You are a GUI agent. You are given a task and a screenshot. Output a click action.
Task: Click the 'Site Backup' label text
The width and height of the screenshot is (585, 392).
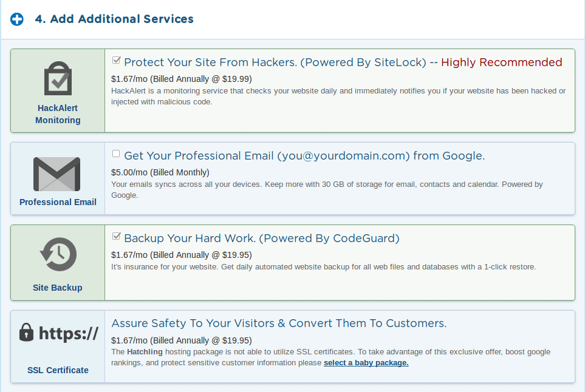point(58,288)
